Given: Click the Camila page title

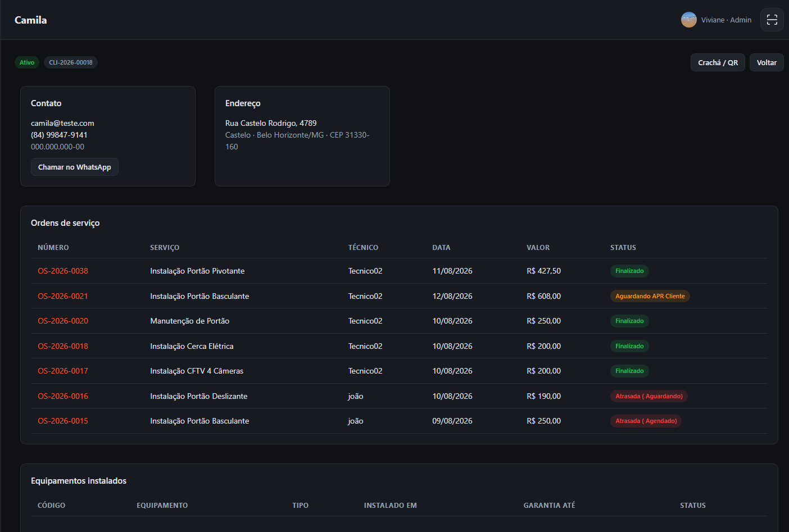Looking at the screenshot, I should [x=31, y=20].
